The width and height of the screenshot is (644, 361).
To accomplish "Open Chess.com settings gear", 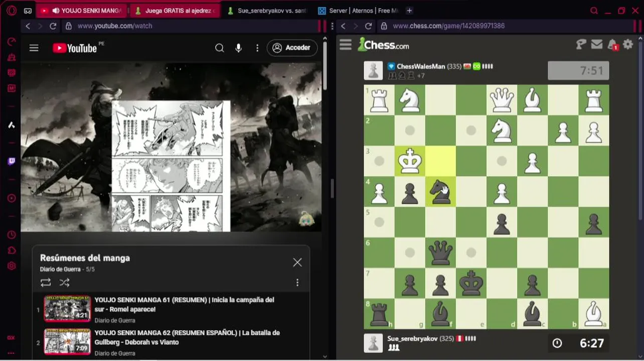I will pyautogui.click(x=628, y=45).
